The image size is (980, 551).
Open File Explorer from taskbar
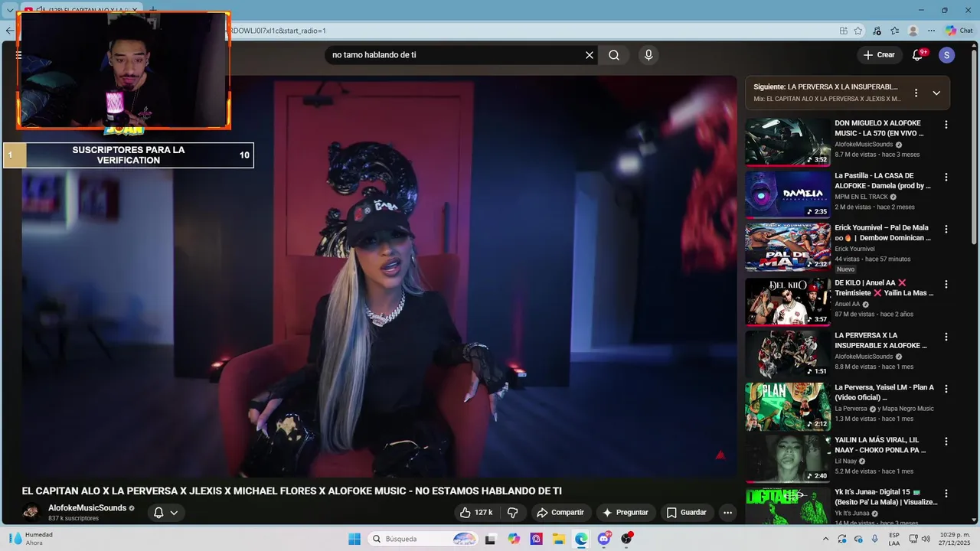(x=559, y=539)
